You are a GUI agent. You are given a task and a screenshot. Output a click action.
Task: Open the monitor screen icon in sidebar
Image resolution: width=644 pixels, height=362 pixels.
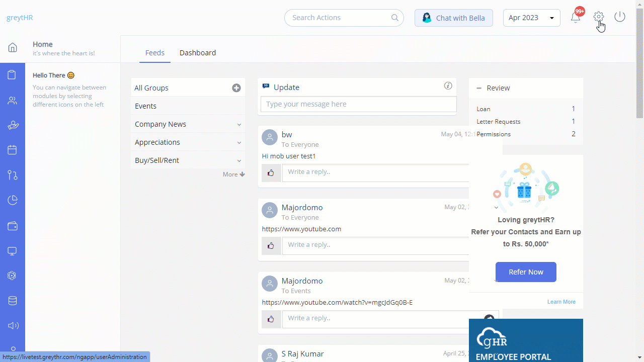point(13,251)
